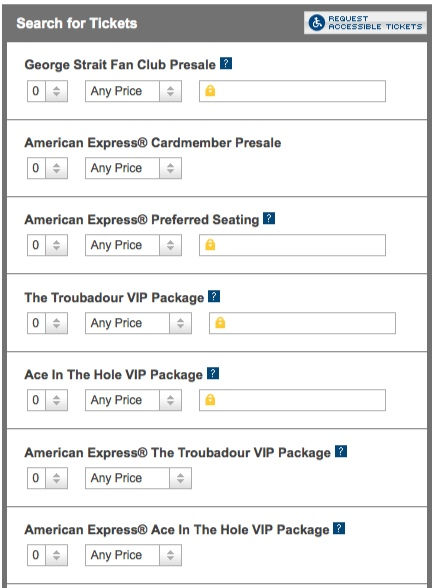Click the wheelchair accessibility icon
Viewport: 436px width, 588px height.
pos(317,23)
